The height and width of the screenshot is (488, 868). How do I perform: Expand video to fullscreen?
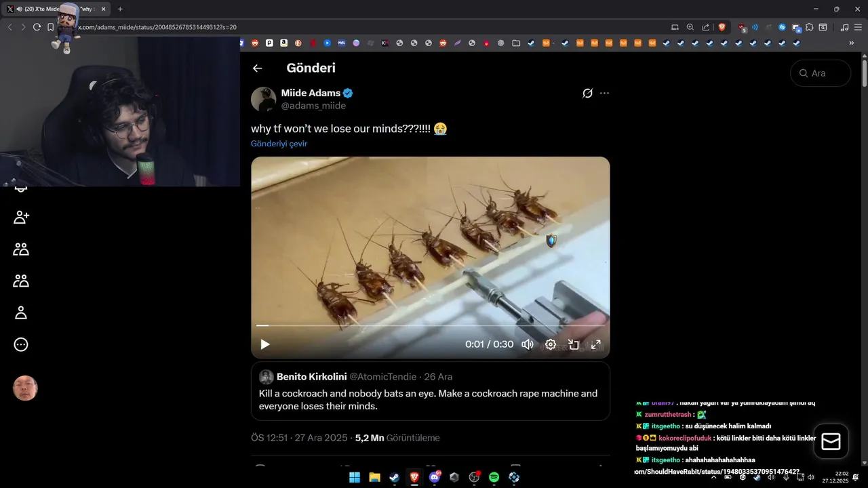pos(596,344)
